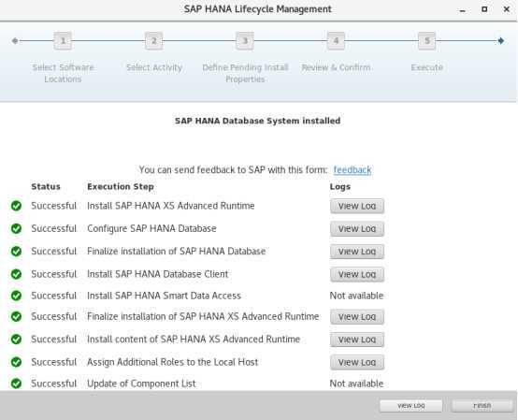
Task: Click 'Configure SAP HANA Database' step text
Action: point(151,228)
